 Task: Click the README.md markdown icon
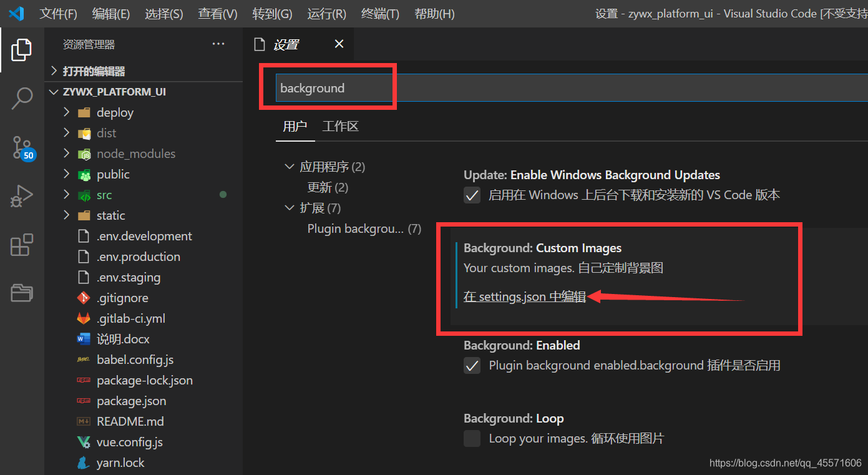point(84,422)
